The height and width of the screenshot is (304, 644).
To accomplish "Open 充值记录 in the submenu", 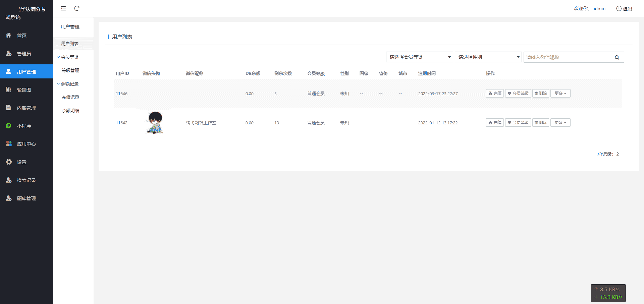I will coord(70,97).
